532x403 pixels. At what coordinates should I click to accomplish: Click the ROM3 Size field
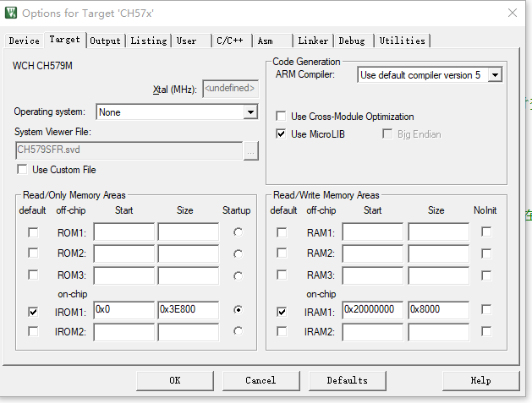tap(189, 275)
